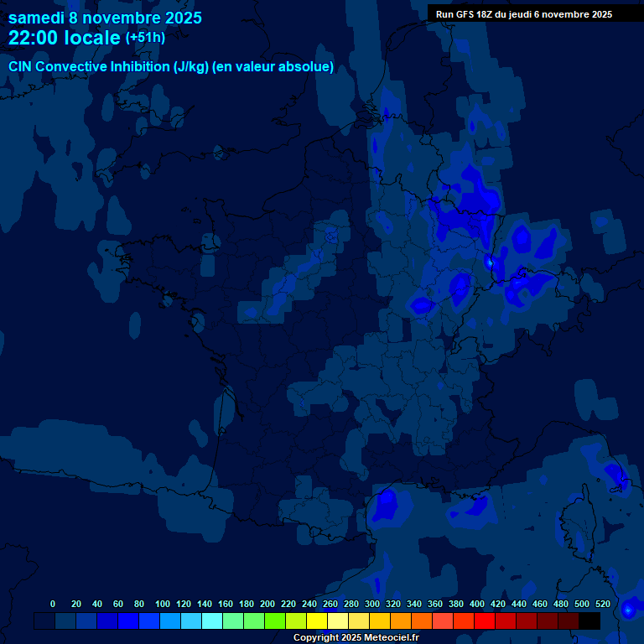Click the "0" legend scale value
This screenshot has height=644, width=644.
click(53, 604)
